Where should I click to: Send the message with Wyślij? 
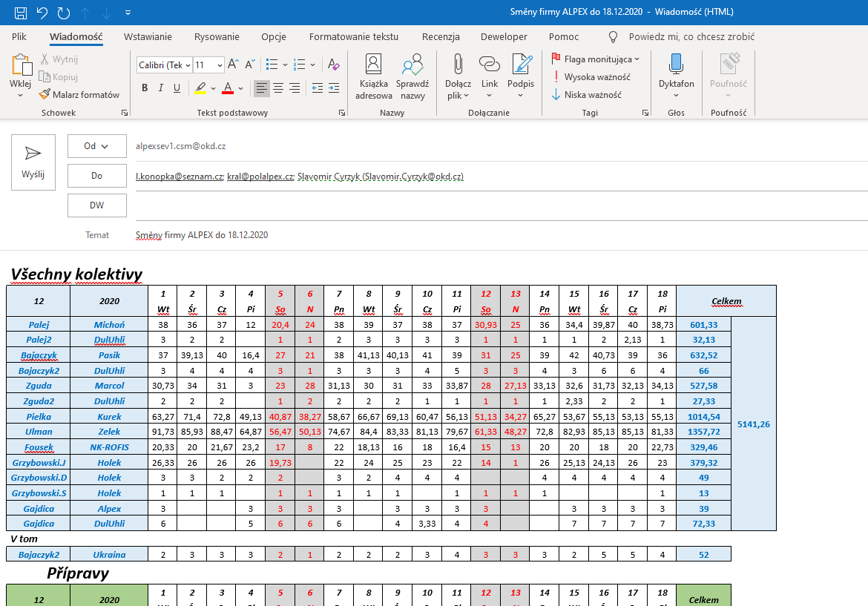coord(33,162)
